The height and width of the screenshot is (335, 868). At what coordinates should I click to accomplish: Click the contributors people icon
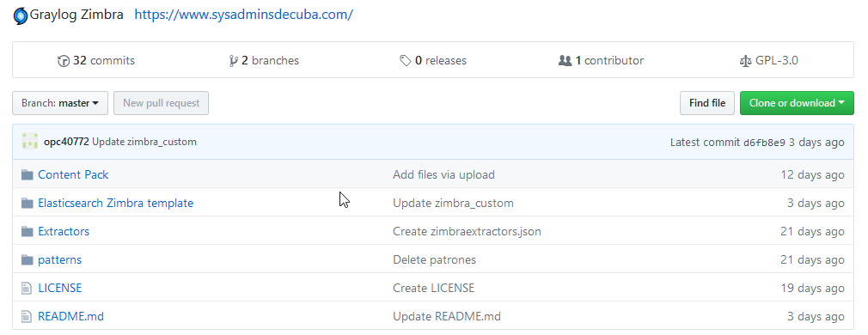point(565,61)
